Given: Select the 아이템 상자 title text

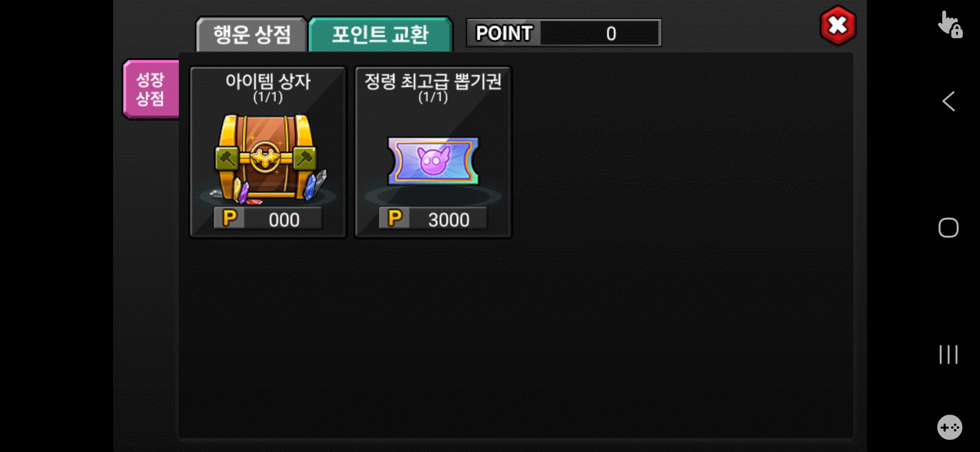Looking at the screenshot, I should tap(268, 81).
